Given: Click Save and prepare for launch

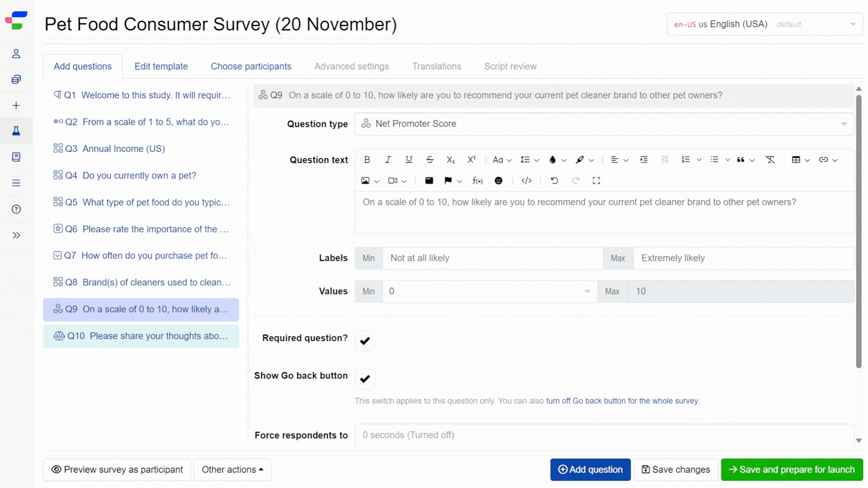Looking at the screenshot, I should click(x=791, y=469).
